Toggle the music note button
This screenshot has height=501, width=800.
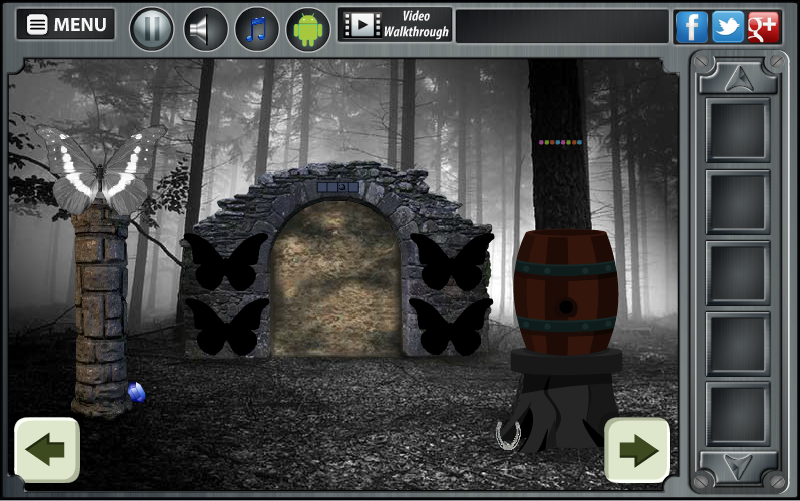click(257, 29)
